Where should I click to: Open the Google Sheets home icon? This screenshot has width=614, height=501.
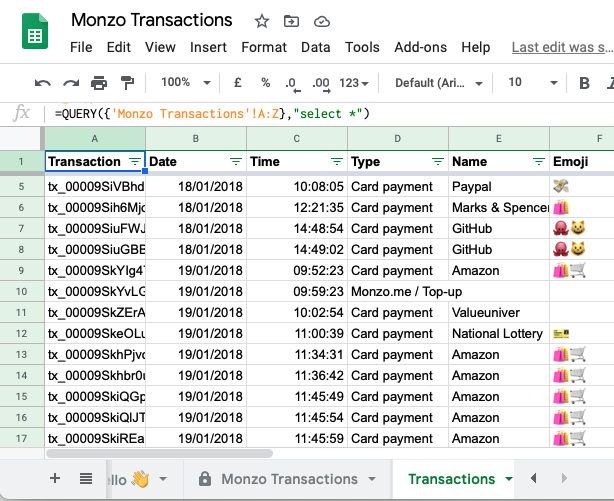(x=35, y=31)
